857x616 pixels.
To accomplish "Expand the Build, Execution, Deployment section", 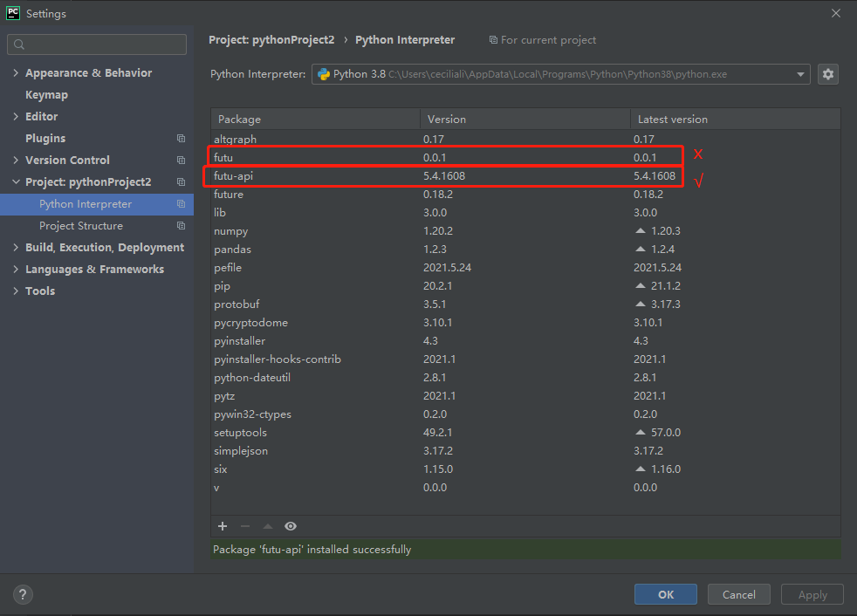I will tap(16, 248).
